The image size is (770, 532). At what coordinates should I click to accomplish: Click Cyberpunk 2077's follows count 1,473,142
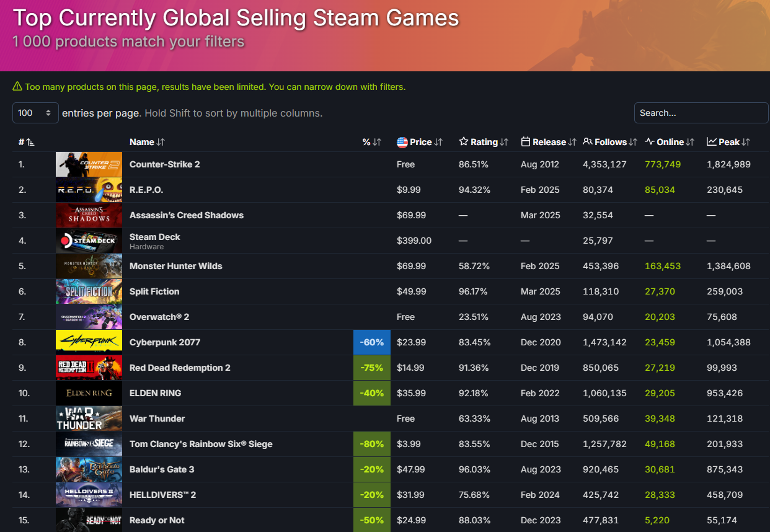click(604, 342)
